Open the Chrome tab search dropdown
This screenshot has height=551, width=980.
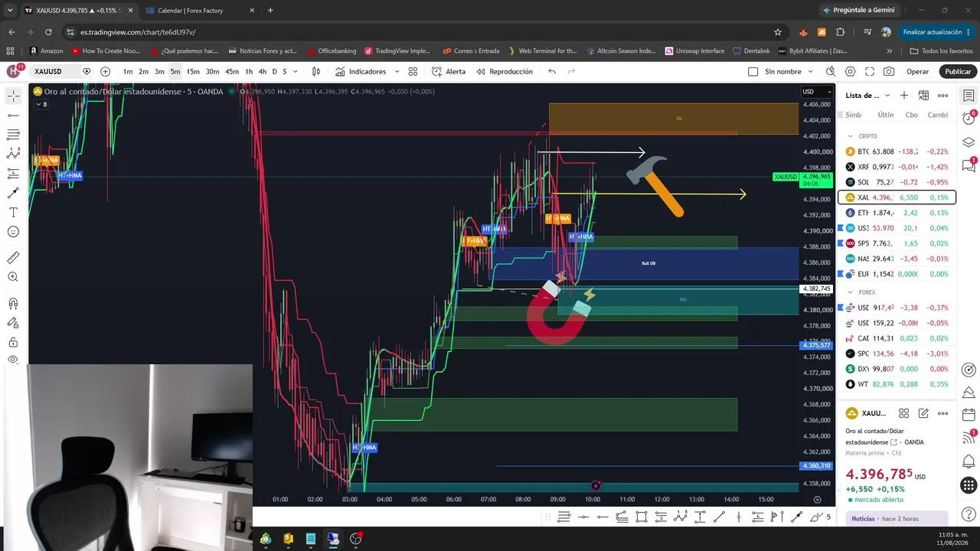click(x=10, y=11)
